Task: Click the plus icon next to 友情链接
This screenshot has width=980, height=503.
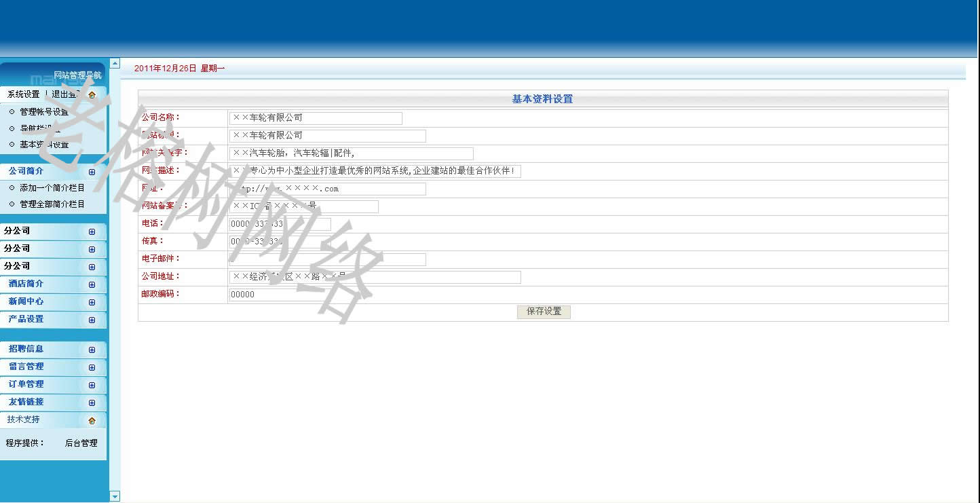Action: click(x=92, y=403)
